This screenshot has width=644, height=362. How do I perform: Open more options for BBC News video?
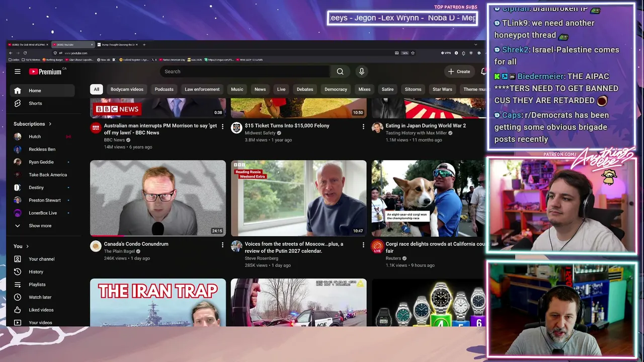click(x=222, y=127)
